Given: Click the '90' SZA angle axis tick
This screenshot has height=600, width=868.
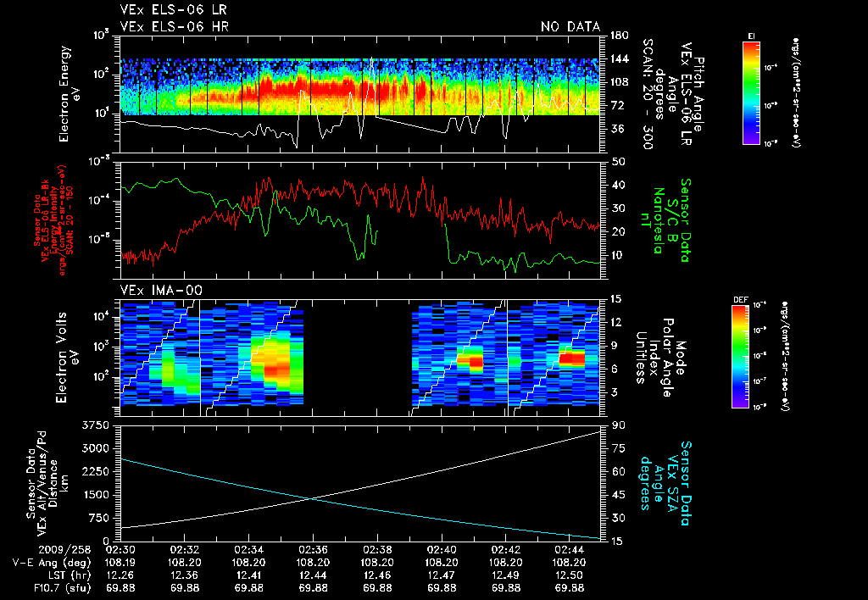Looking at the screenshot, I should (616, 425).
